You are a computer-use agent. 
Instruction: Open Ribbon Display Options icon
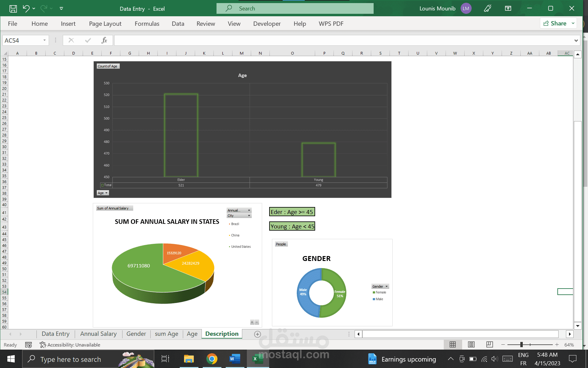(508, 9)
